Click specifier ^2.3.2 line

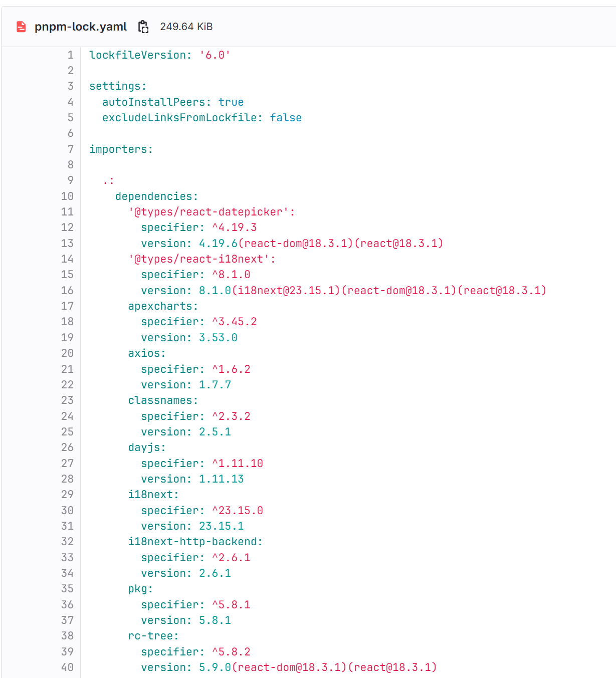pyautogui.click(x=195, y=416)
